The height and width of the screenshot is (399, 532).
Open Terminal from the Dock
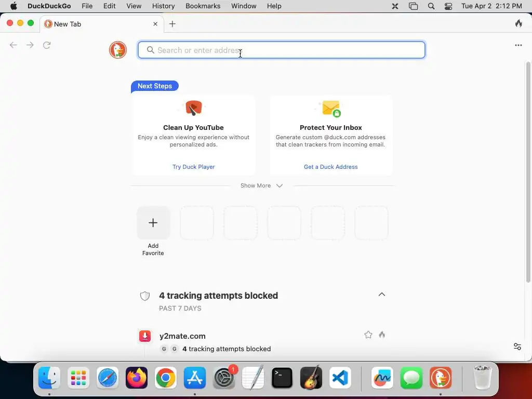point(282,378)
